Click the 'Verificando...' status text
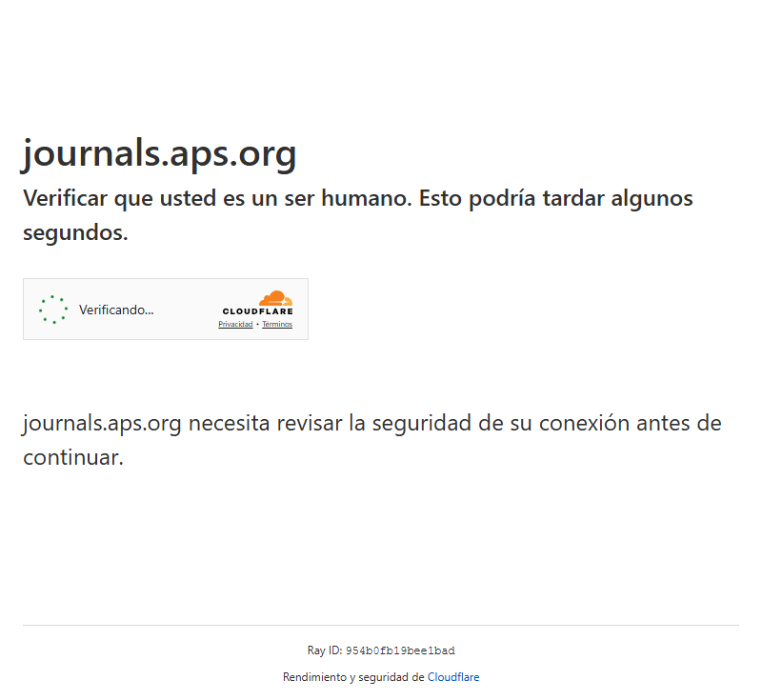762x700 pixels. [x=116, y=310]
